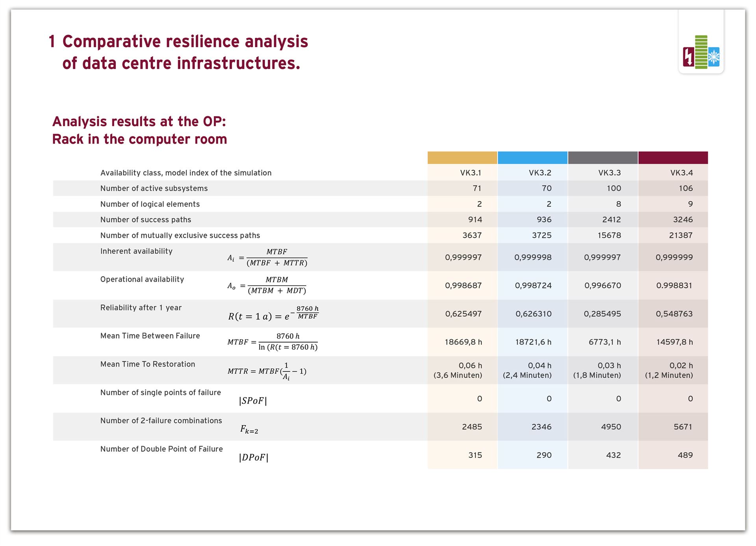The image size is (756, 546).
Task: Click the 'Operational availability' row label
Action: click(142, 279)
